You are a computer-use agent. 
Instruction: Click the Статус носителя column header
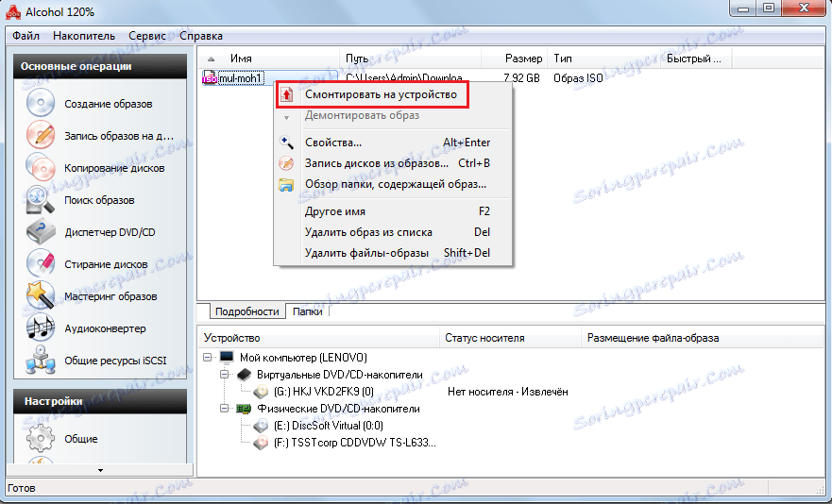pyautogui.click(x=511, y=338)
